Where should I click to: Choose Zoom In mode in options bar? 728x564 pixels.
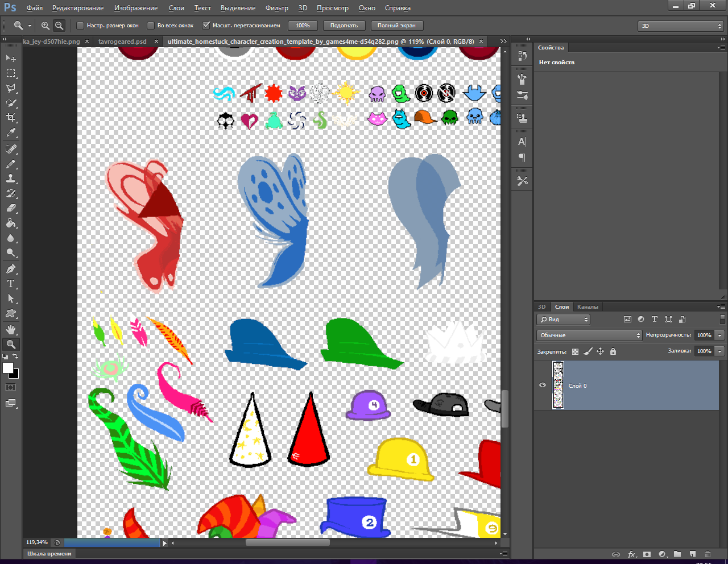pos(45,26)
